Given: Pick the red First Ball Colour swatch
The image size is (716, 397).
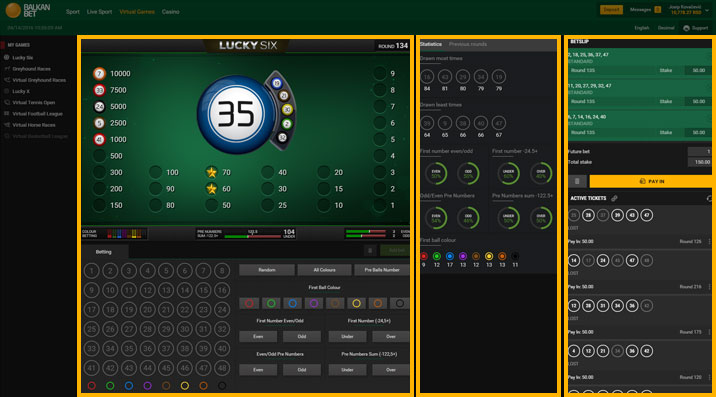Looking at the screenshot, I should pos(249,303).
